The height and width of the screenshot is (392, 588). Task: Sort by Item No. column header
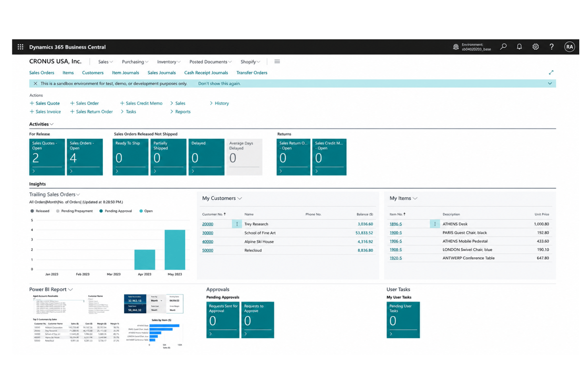[x=397, y=214]
